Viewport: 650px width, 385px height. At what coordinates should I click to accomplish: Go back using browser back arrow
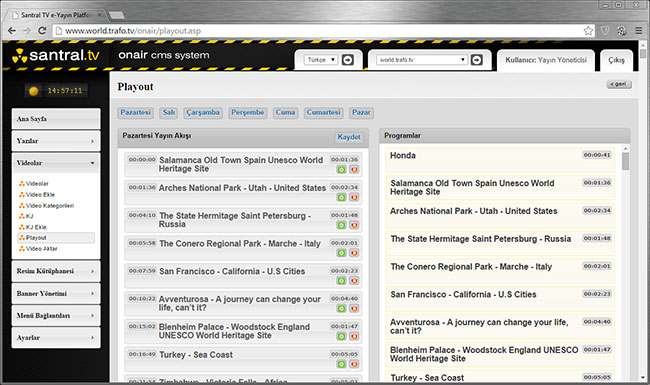[x=12, y=31]
